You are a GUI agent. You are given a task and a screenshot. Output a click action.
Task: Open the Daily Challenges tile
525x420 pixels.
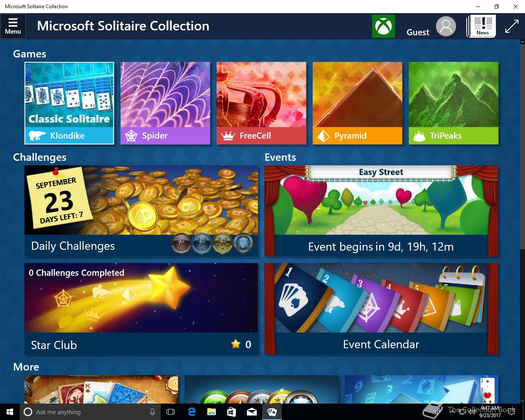point(142,210)
